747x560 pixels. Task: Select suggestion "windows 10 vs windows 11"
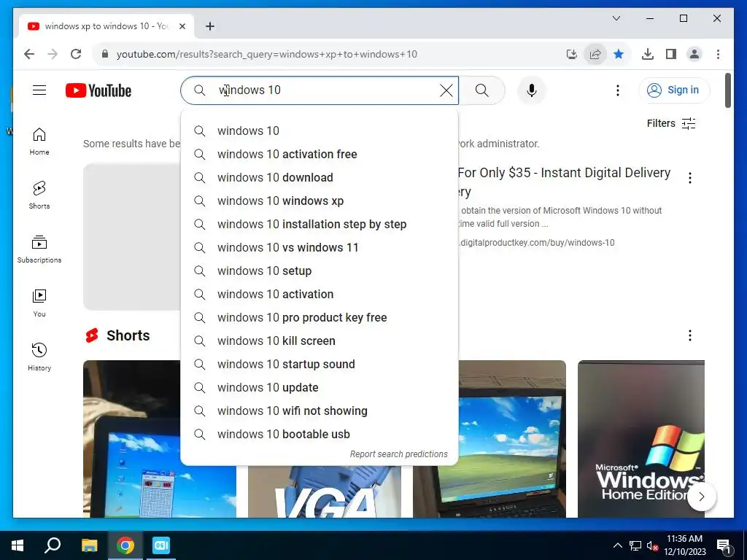point(320,248)
